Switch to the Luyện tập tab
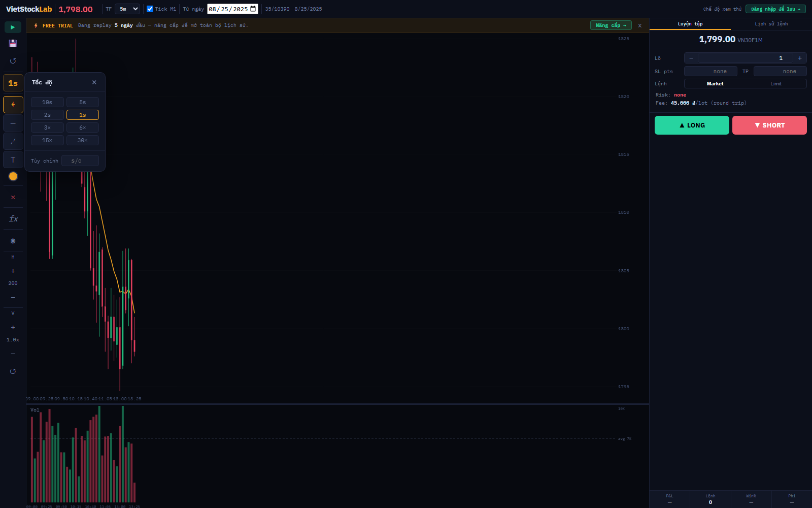This screenshot has height=508, width=812. pos(690,24)
